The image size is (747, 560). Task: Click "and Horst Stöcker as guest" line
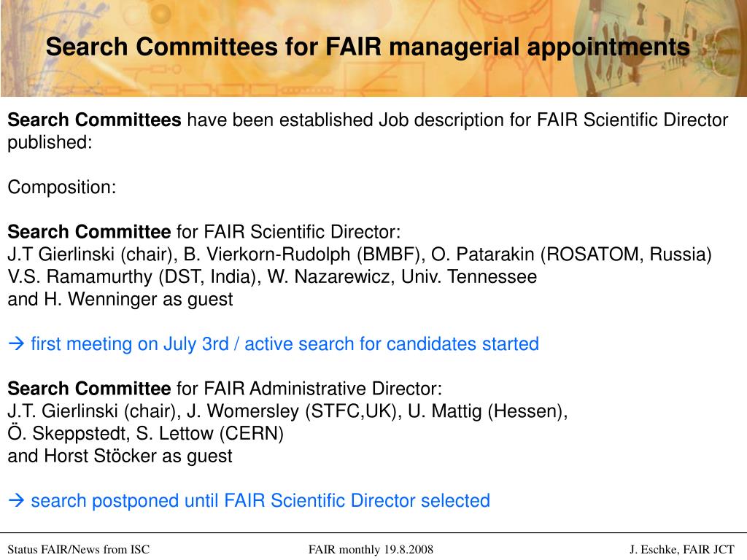pyautogui.click(x=120, y=456)
